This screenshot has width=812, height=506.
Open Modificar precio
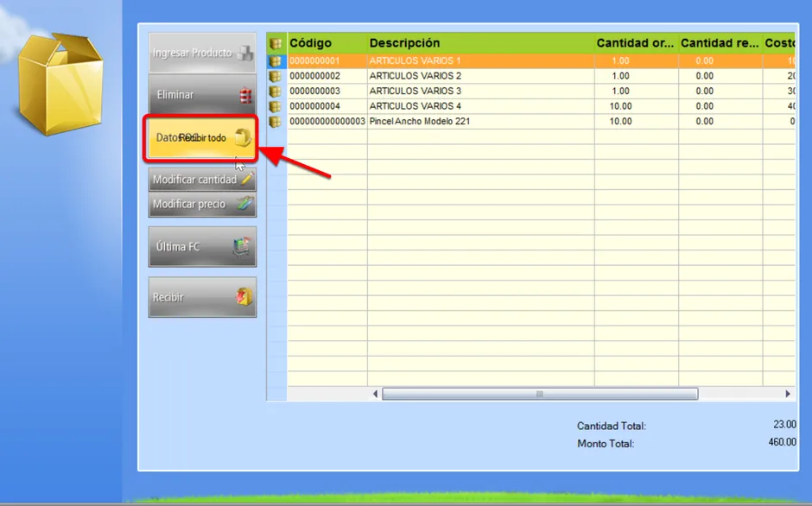coord(202,204)
